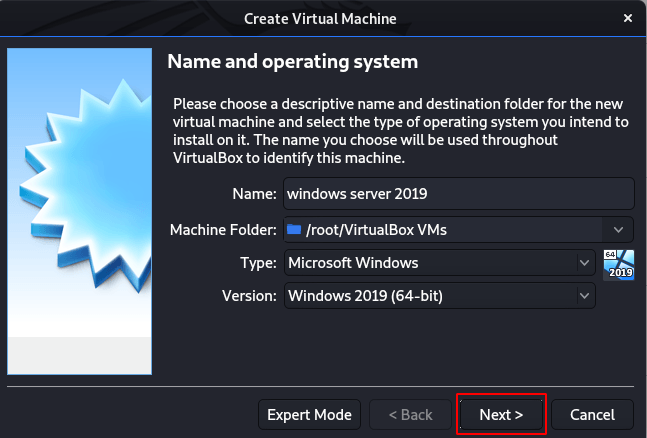Click the Name and operating system heading
The height and width of the screenshot is (438, 647).
[292, 62]
